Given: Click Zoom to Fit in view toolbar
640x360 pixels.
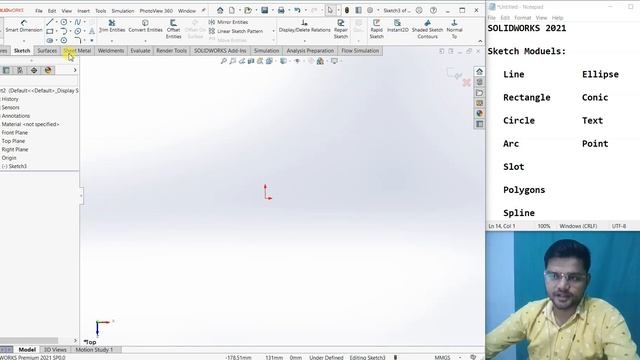Looking at the screenshot, I should coord(223,61).
